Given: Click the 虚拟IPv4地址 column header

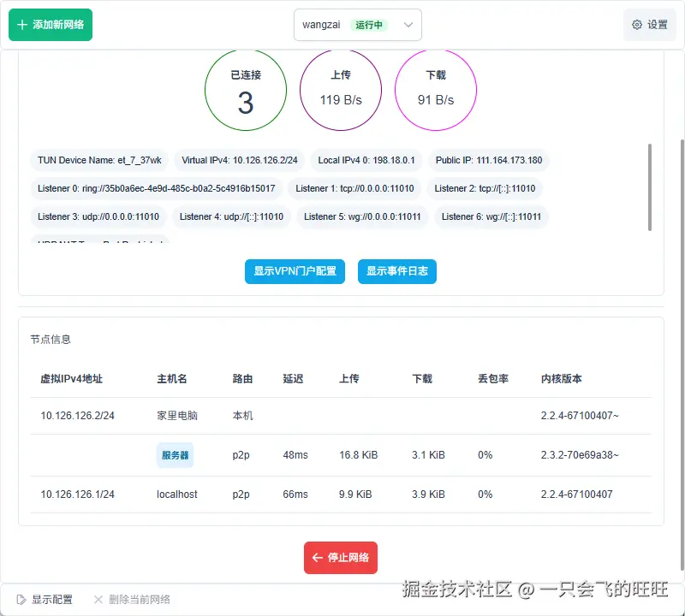Looking at the screenshot, I should click(x=72, y=378).
